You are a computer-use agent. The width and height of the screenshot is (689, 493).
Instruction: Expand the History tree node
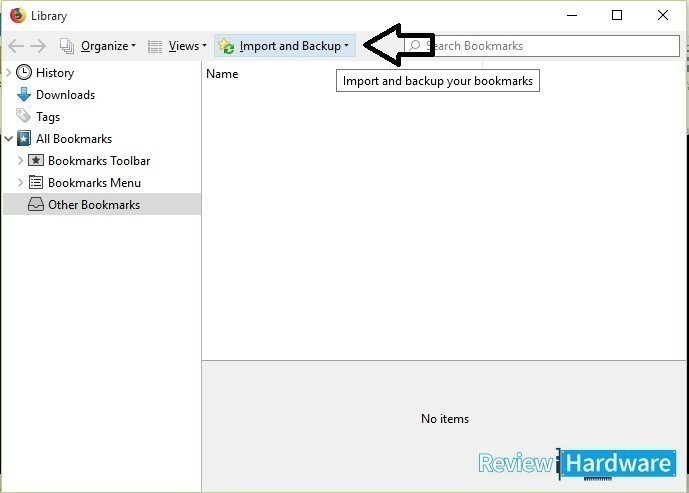(8, 72)
